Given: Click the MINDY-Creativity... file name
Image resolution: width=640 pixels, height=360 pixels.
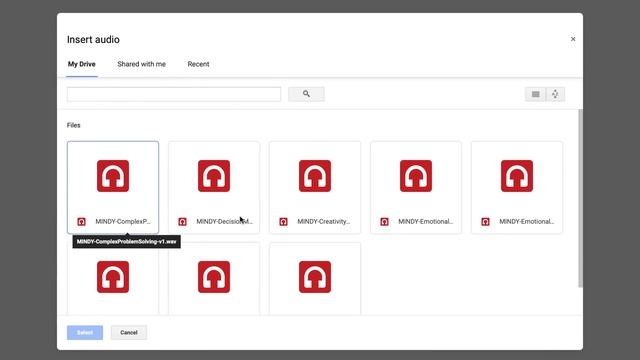Looking at the screenshot, I should click(x=324, y=222).
